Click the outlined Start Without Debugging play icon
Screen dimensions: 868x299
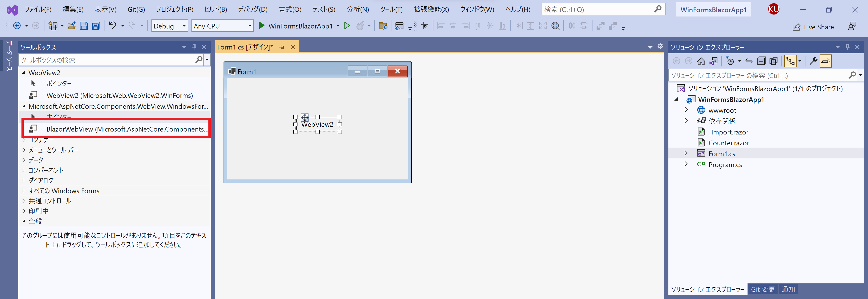[347, 26]
